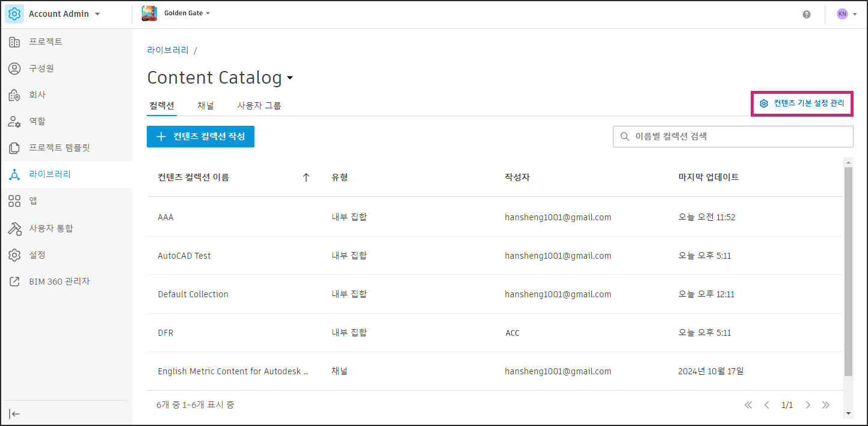Expand the Account Admin dropdown
This screenshot has height=426, width=868.
coord(97,14)
